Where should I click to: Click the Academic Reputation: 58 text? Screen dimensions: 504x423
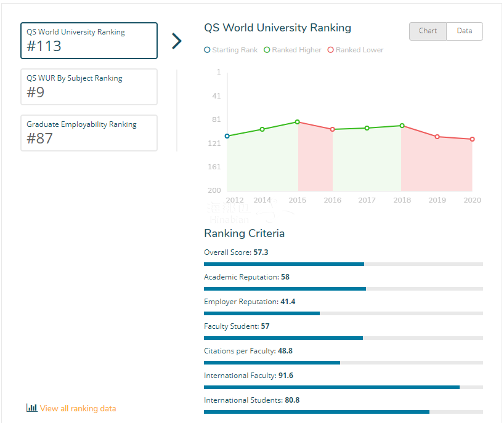coord(246,277)
